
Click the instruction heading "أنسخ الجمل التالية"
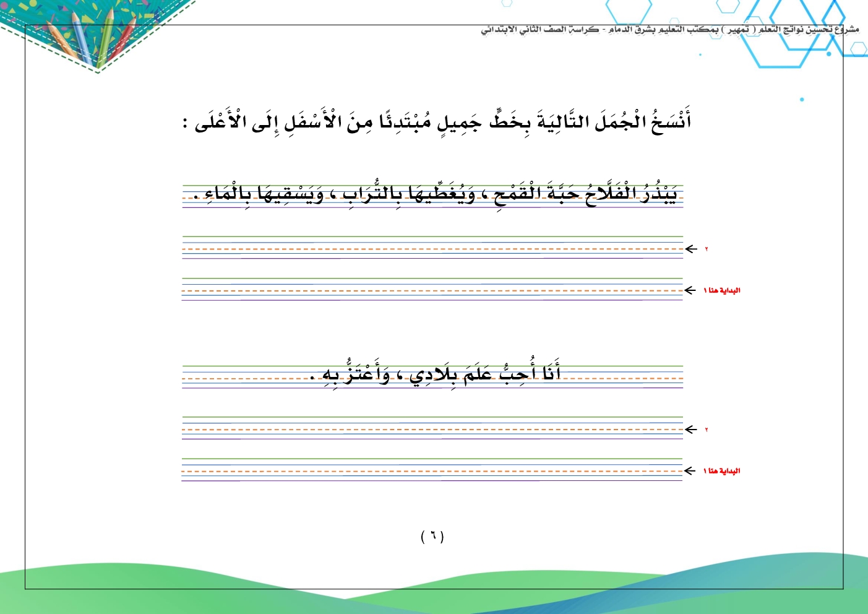(436, 121)
